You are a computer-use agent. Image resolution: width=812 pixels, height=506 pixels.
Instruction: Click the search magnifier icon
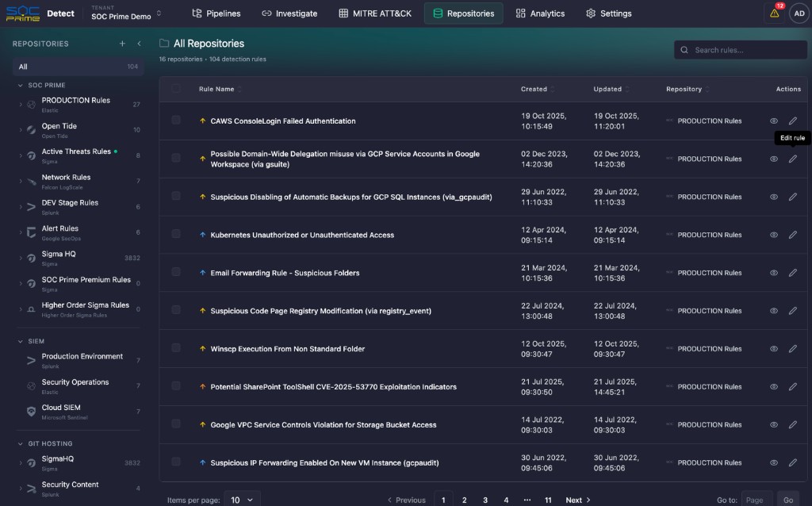[x=684, y=50]
